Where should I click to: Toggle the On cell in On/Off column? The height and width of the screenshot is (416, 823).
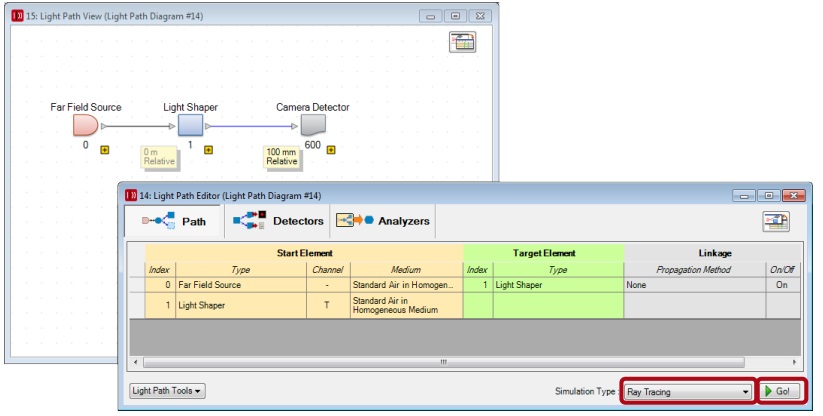783,285
